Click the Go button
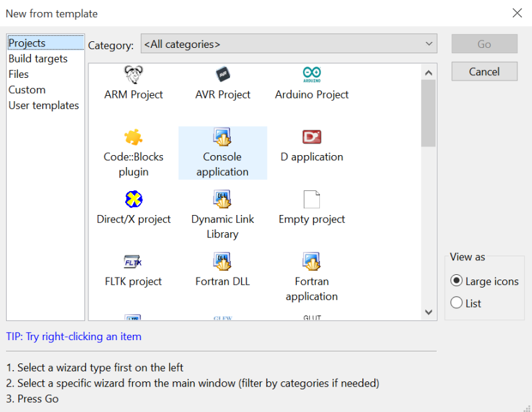The width and height of the screenshot is (532, 412). coord(484,44)
